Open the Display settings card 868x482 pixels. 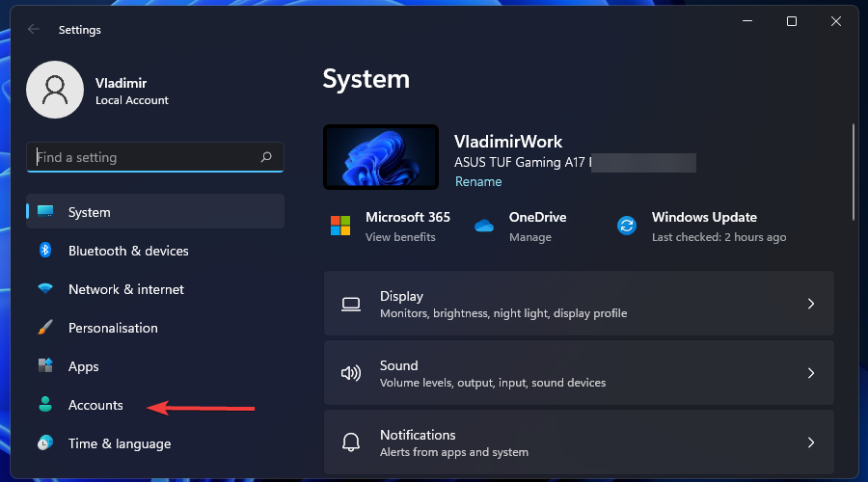tap(579, 304)
